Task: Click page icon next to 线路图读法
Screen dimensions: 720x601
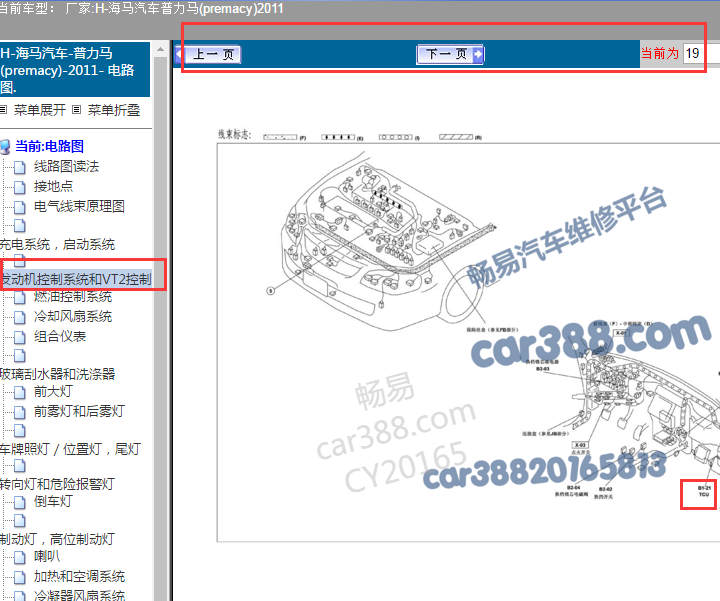Action: coord(20,167)
